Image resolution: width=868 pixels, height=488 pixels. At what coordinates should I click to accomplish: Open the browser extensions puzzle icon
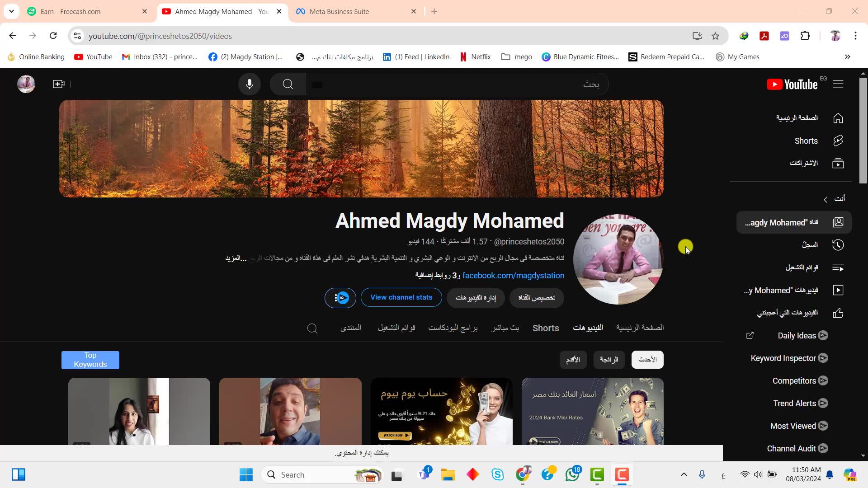coord(805,36)
